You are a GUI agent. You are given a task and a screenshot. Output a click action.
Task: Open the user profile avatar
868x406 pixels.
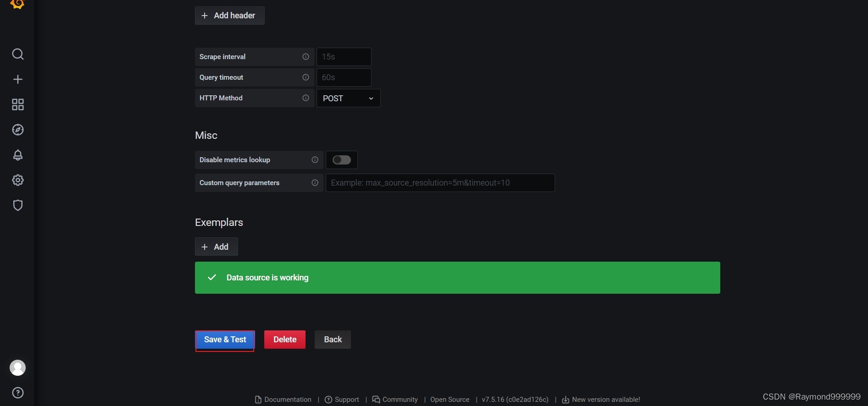click(x=18, y=368)
